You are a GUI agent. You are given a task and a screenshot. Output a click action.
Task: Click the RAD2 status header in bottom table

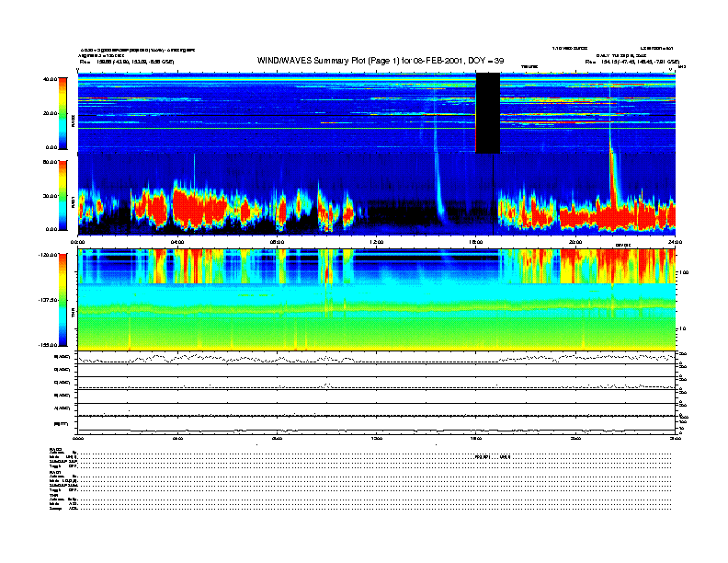pos(55,449)
